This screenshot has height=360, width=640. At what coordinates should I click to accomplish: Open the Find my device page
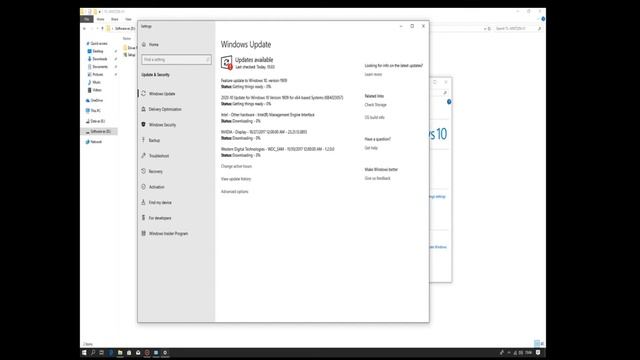(160, 202)
